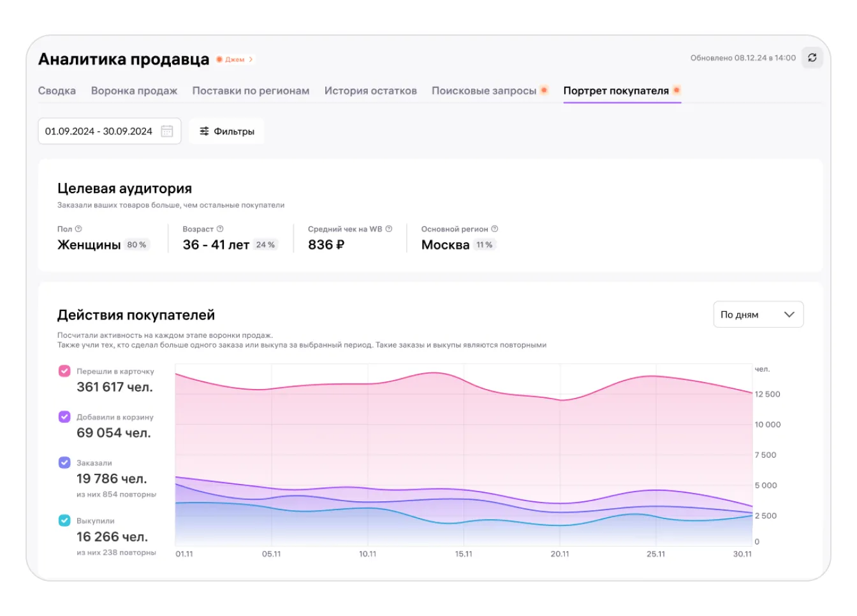The image size is (857, 616).
Task: Click help icon next to Пол
Action: [x=78, y=229]
